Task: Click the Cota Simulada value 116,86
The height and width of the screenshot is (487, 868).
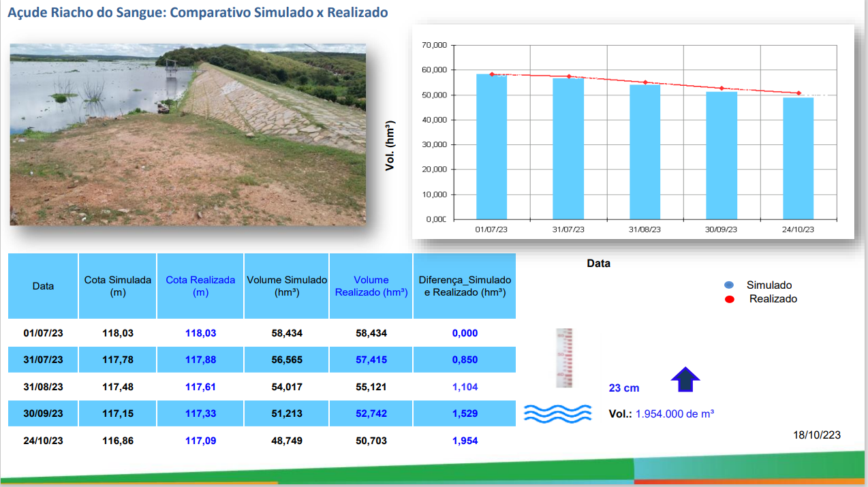Action: [118, 441]
